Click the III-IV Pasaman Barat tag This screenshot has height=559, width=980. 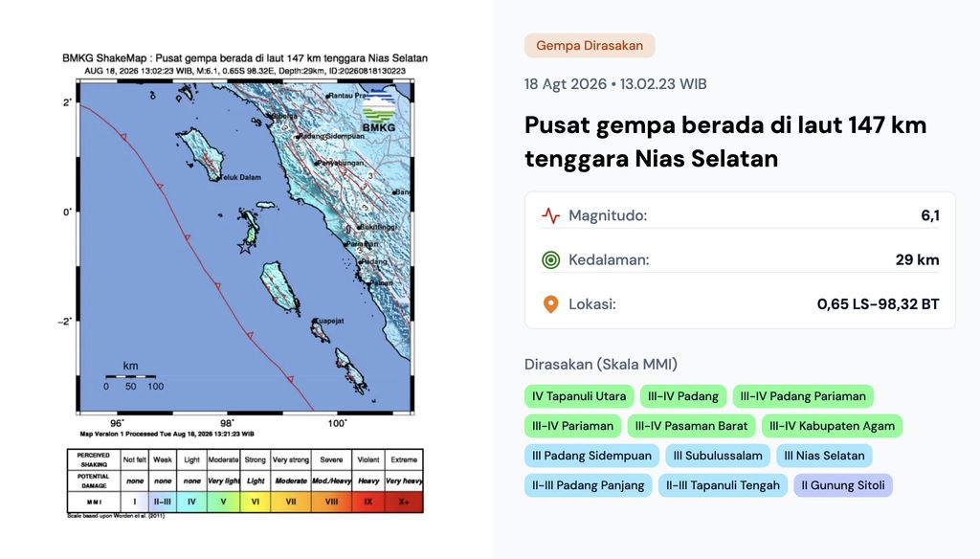[691, 427]
